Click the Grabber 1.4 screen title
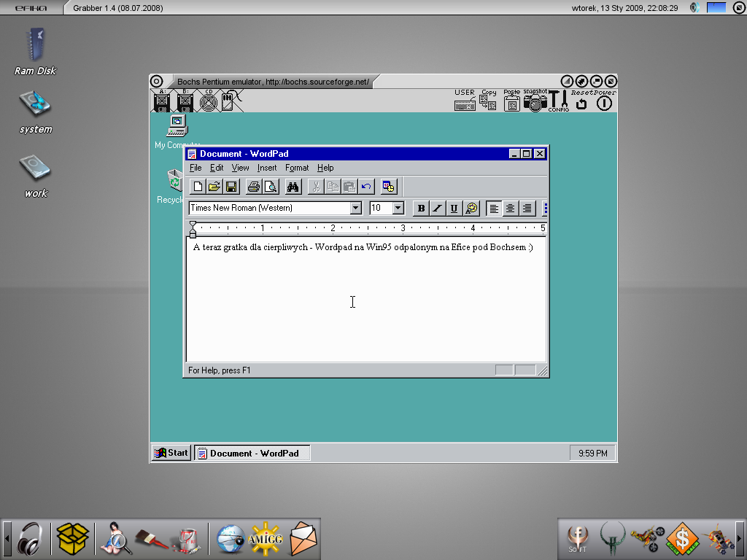 [x=117, y=7]
